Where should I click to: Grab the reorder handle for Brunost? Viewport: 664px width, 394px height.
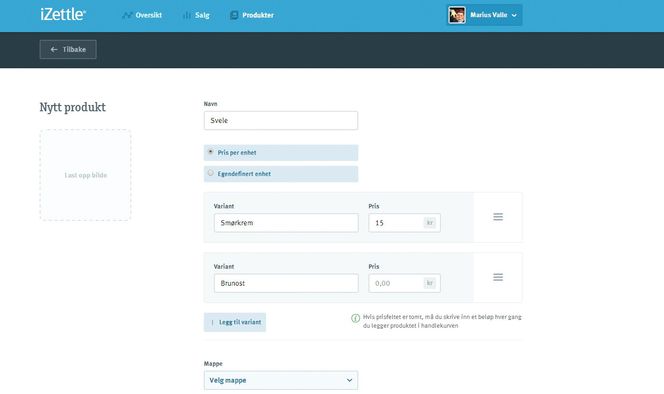click(x=498, y=277)
